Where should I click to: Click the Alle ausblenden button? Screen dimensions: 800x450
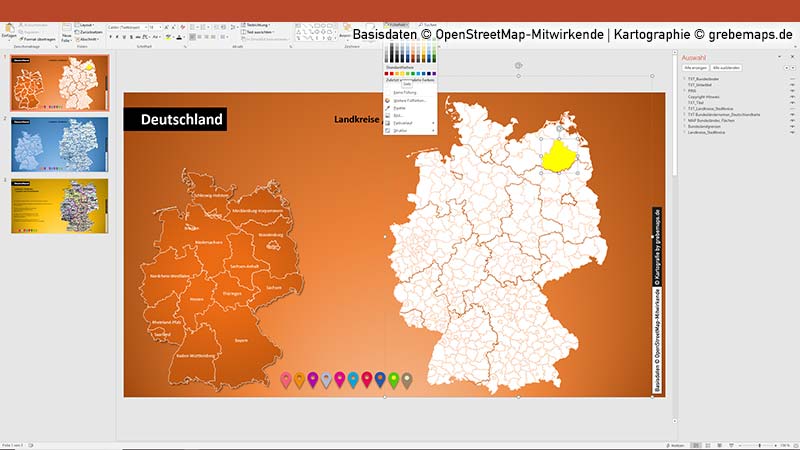[x=724, y=70]
